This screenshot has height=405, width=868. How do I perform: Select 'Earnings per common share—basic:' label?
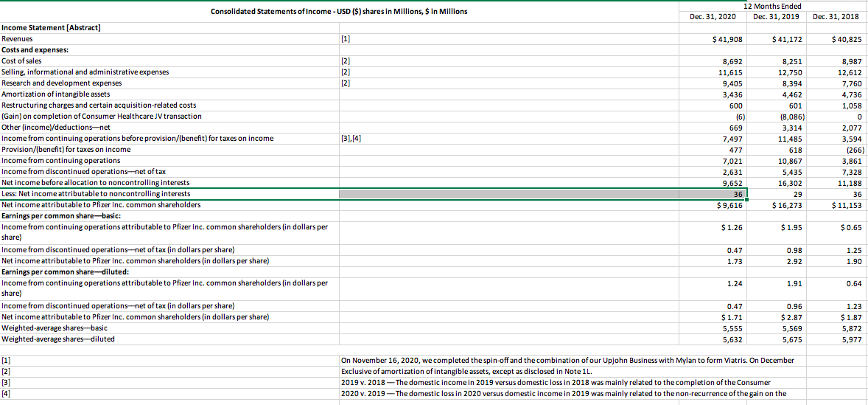(61, 216)
